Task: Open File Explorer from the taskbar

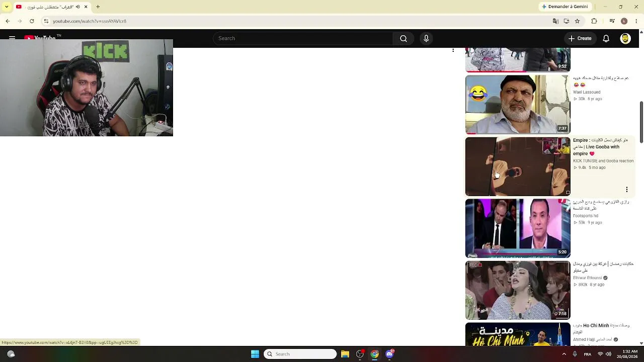Action: coord(345,354)
